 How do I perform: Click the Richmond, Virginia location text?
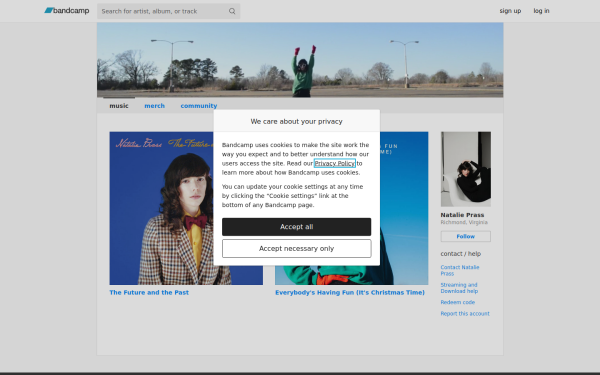(x=464, y=222)
